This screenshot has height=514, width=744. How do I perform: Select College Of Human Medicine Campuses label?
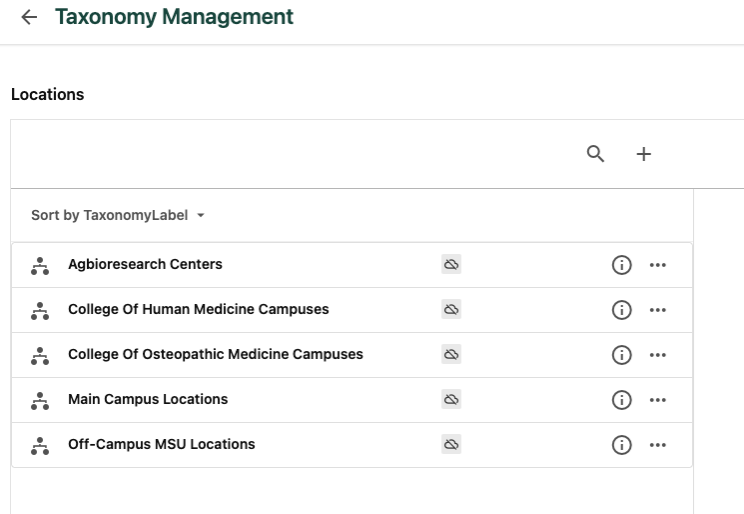coord(198,309)
